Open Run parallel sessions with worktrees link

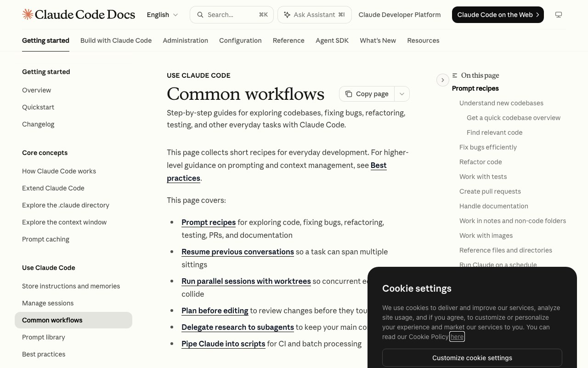pos(246,281)
